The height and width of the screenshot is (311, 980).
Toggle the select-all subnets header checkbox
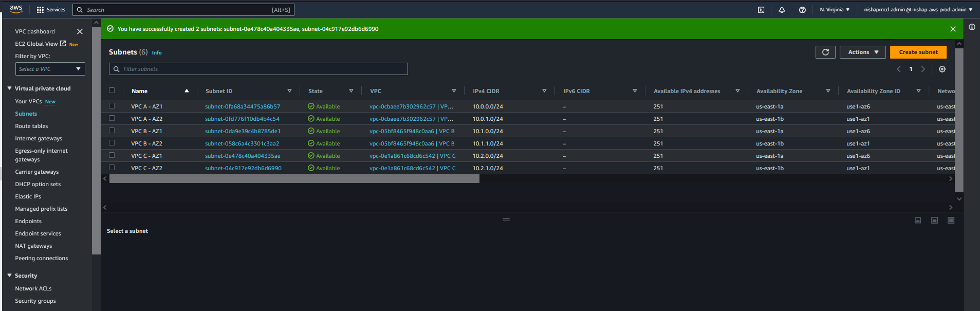[x=112, y=90]
